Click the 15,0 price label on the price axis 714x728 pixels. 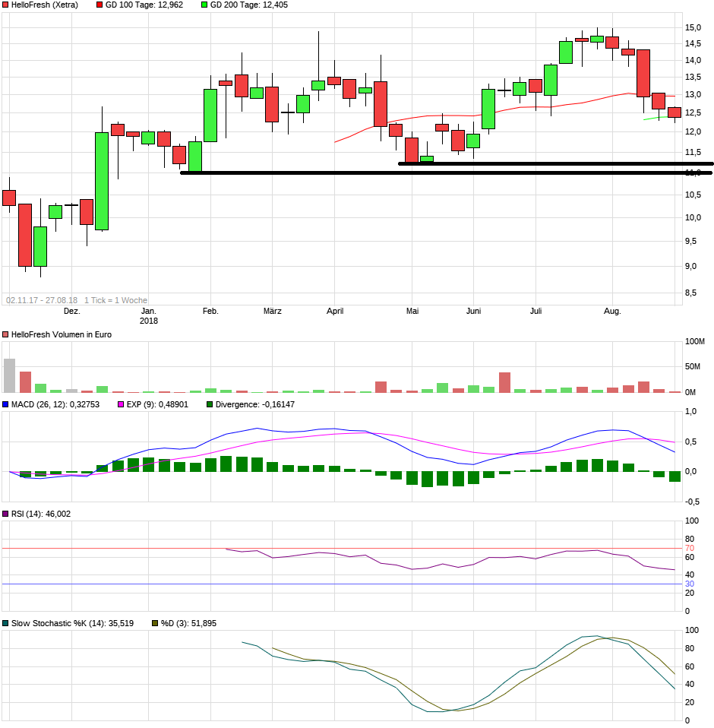[693, 27]
